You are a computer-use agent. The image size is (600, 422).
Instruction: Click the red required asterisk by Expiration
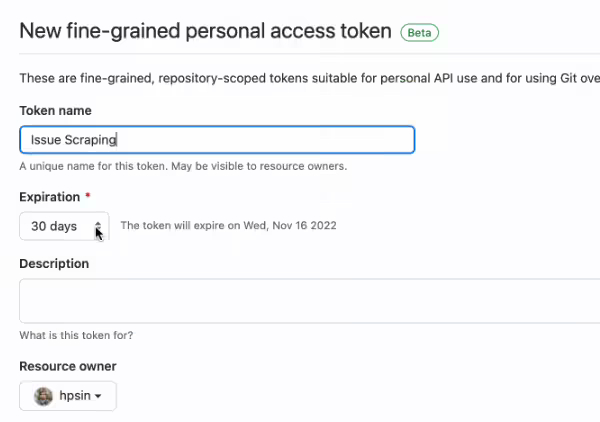pyautogui.click(x=88, y=197)
